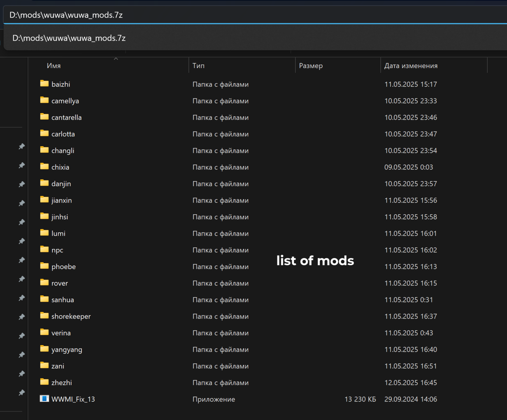Click the WWMI_Fix_13 application icon
The width and height of the screenshot is (507, 420).
coord(44,399)
